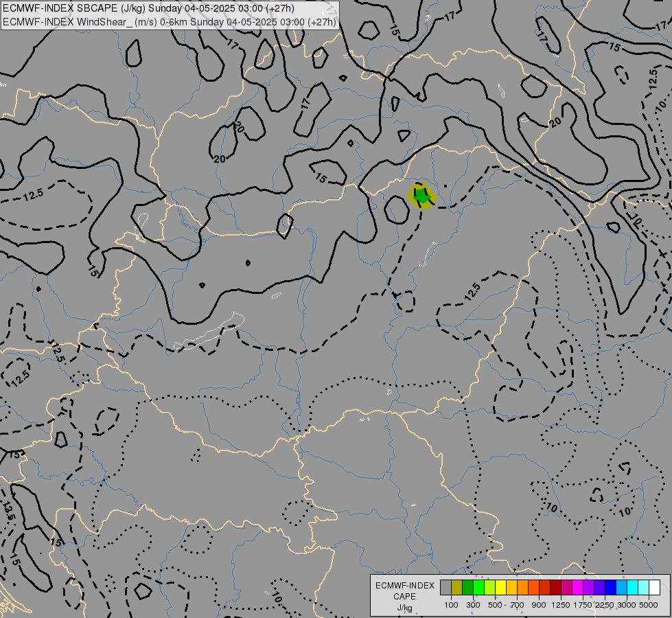Screen dimensions: 672x618
Task: Click the legend's ECMWF-INDEX label
Action: coord(404,586)
